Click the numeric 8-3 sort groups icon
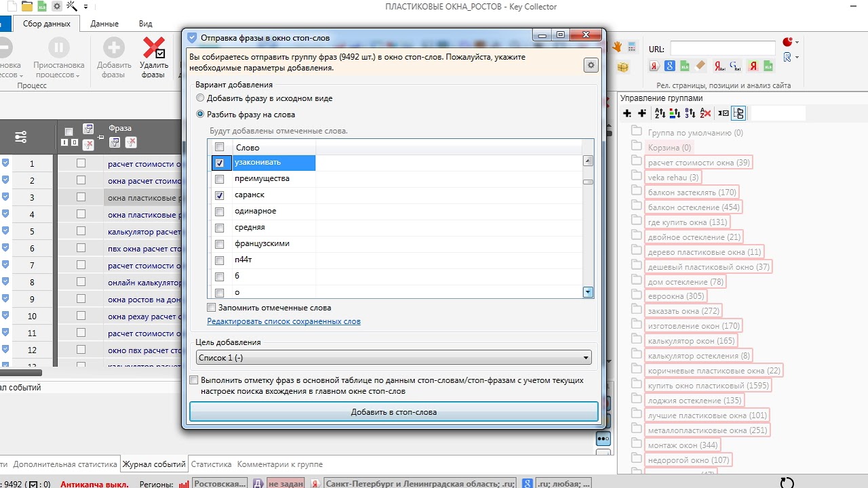 (x=690, y=113)
